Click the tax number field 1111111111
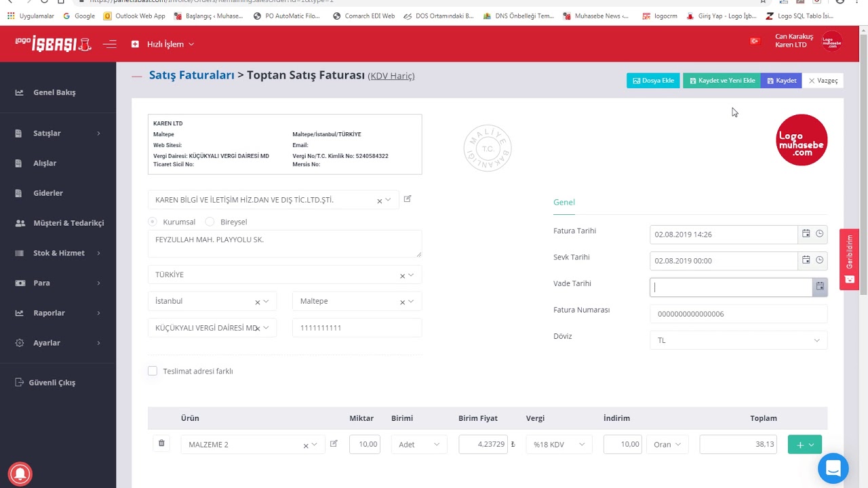The height and width of the screenshot is (488, 868). point(357,328)
